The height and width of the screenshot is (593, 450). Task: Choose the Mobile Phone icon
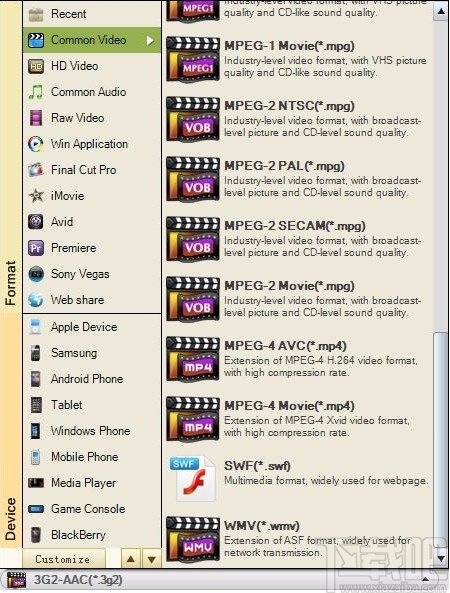coord(36,457)
